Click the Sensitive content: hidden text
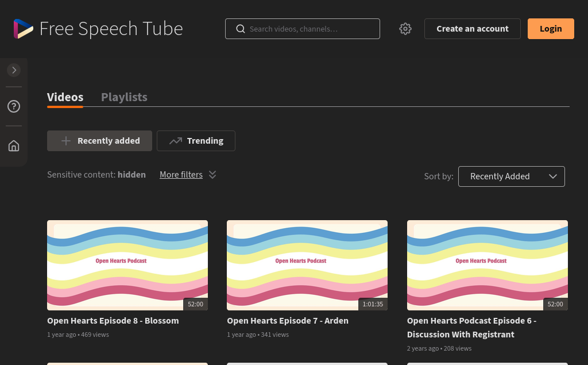 pyautogui.click(x=96, y=175)
